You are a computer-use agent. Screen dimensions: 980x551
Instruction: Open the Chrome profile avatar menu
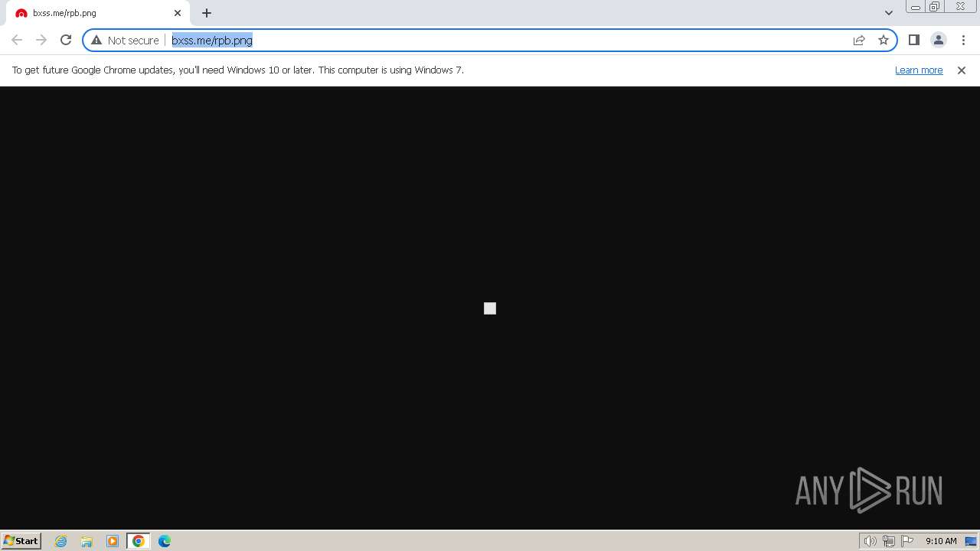pos(939,40)
